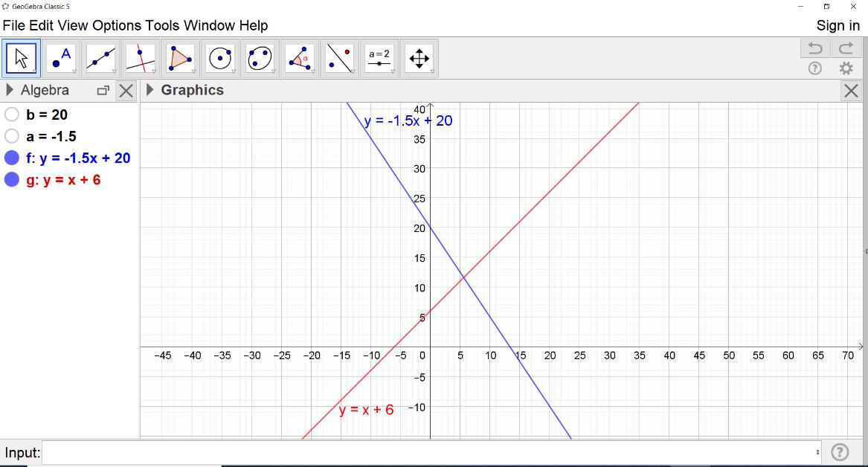Click the Redo arrow button

point(846,48)
